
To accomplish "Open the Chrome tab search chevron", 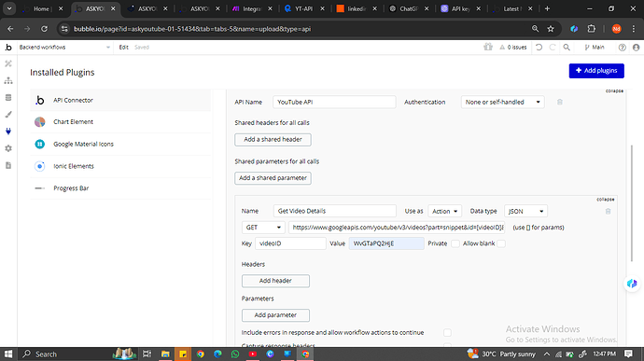I will 9,8.
